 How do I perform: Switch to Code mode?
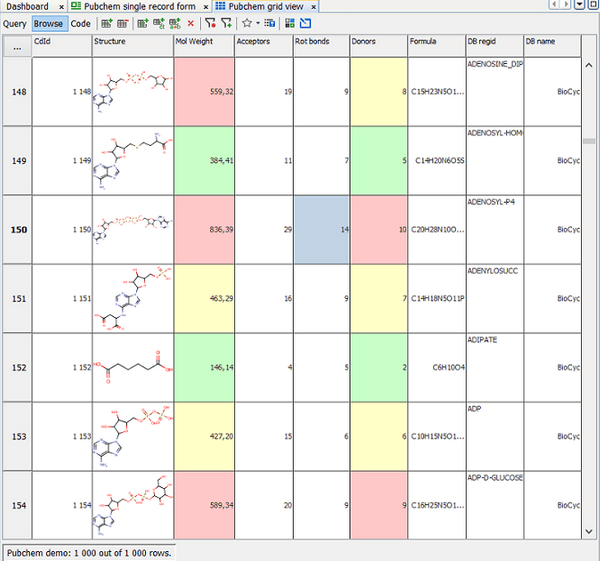80,23
